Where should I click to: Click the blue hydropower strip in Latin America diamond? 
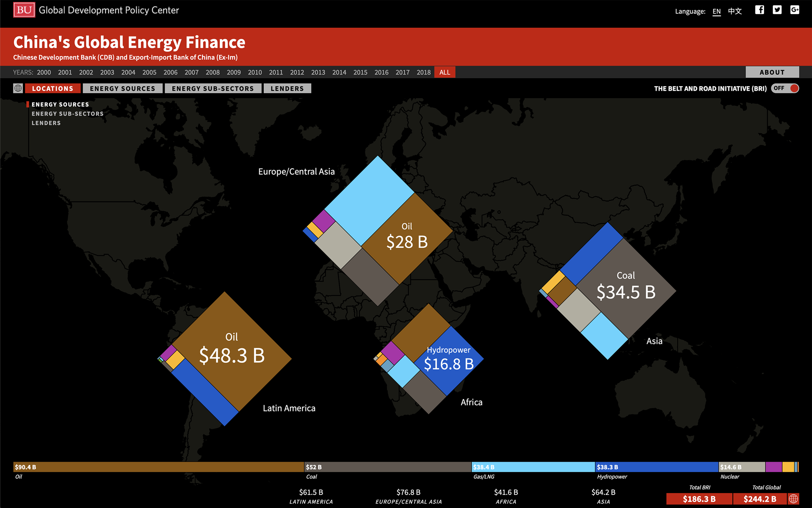coord(205,392)
